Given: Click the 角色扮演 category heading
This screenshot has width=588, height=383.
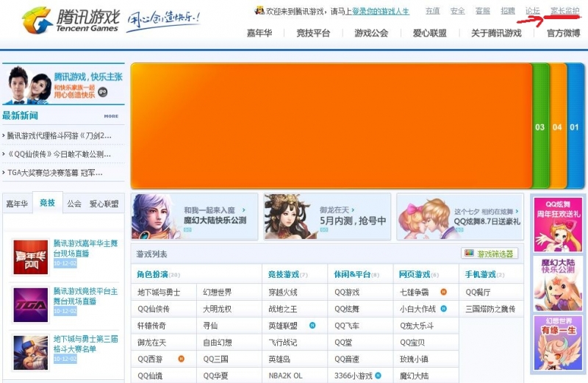Looking at the screenshot, I should (x=152, y=275).
